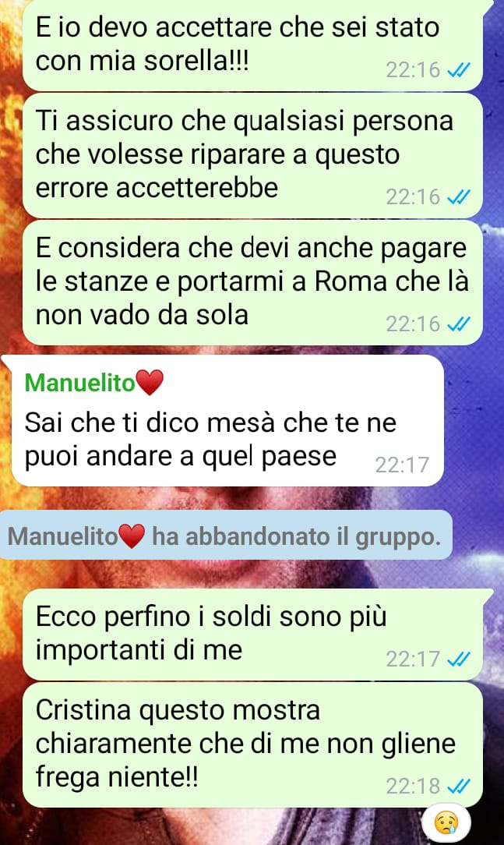Tap read ticks on 'importanti di me' message
The image size is (504, 845).
pos(459,659)
